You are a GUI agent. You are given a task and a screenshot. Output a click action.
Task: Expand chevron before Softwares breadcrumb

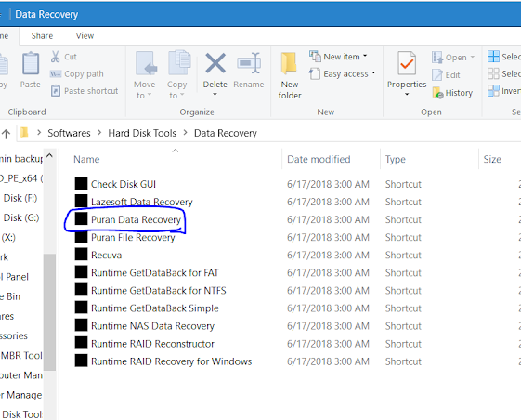[x=39, y=133]
